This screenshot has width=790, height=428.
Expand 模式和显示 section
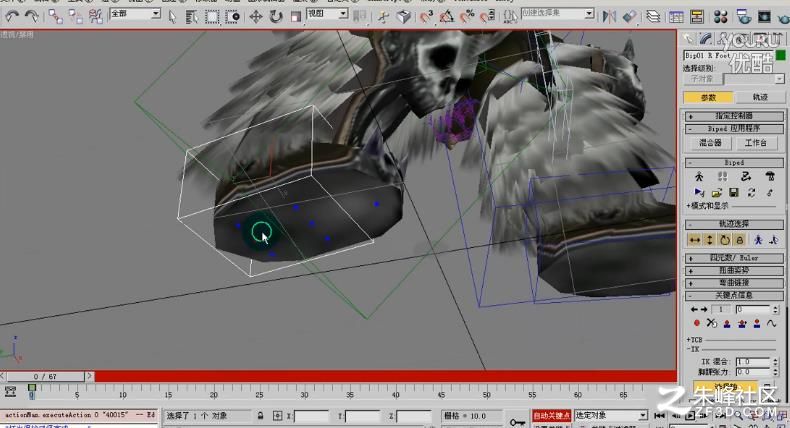[x=707, y=206]
